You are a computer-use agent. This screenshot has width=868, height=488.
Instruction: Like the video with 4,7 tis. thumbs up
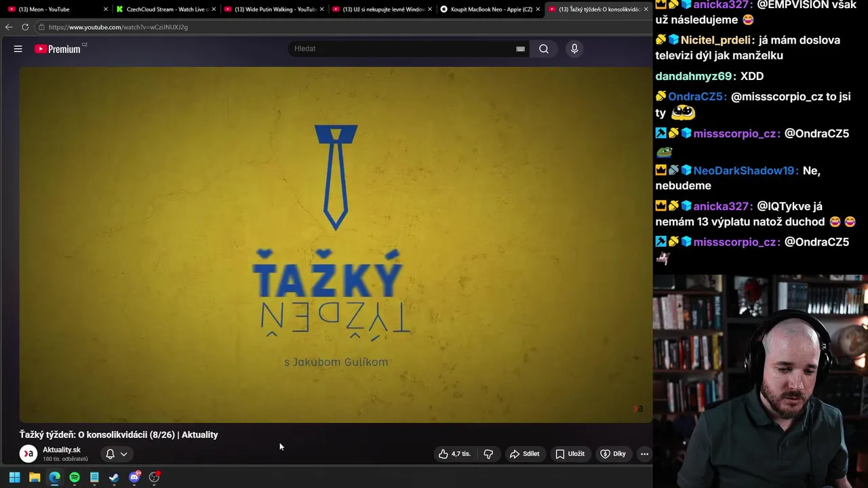point(454,454)
